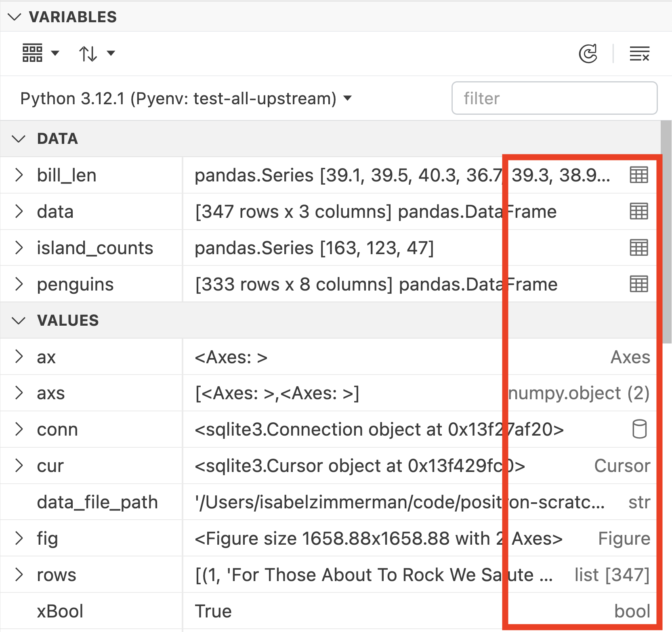Click the grid layout icon in the toolbar
The image size is (672, 632).
(x=32, y=53)
